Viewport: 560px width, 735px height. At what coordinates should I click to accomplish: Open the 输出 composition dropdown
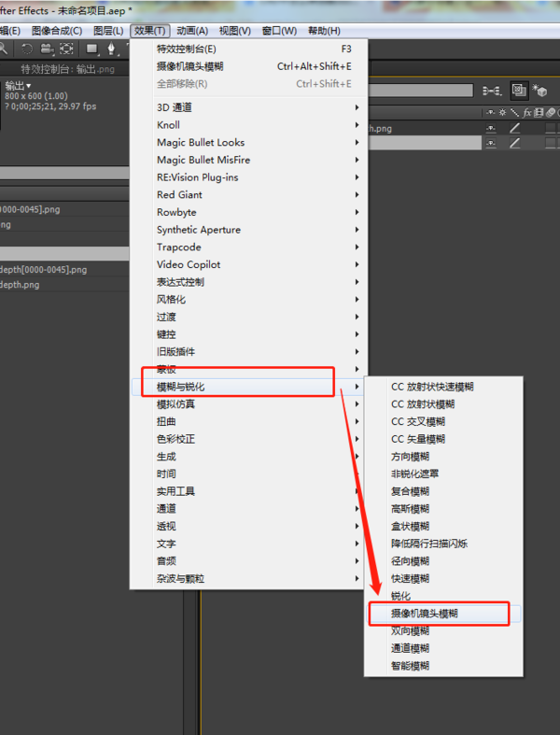click(x=18, y=86)
